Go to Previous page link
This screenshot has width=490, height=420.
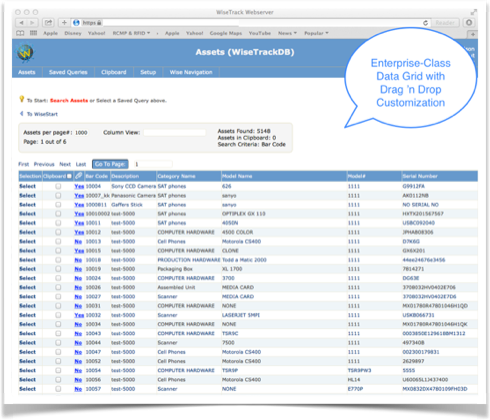tap(44, 164)
